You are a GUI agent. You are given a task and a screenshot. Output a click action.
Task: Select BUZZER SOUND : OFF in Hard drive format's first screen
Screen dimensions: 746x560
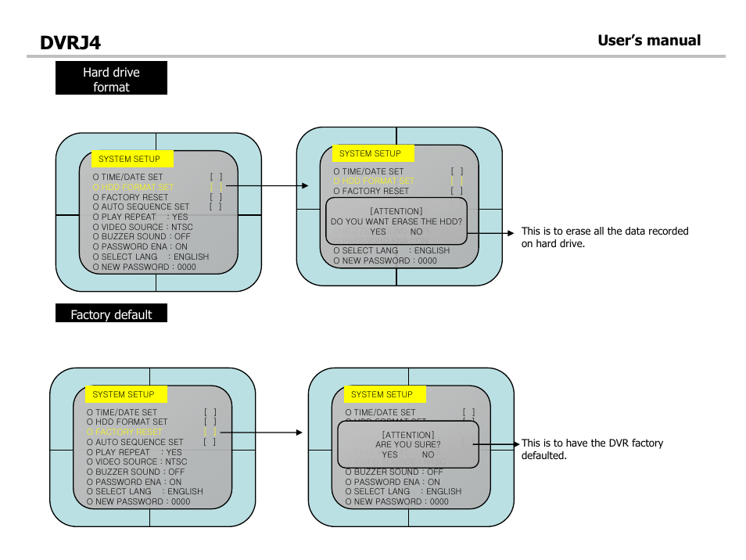[142, 236]
